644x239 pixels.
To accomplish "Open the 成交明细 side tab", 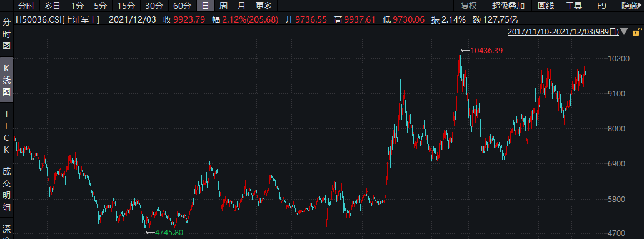I will (x=6, y=190).
